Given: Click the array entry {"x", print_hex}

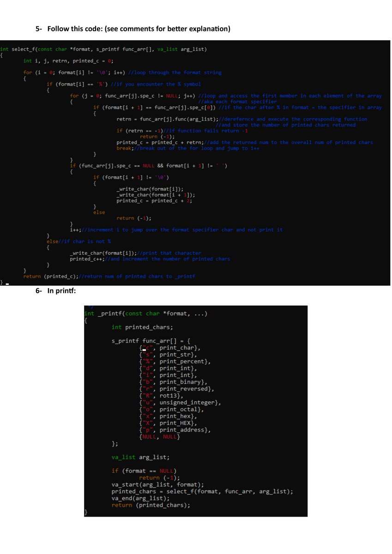Looking at the screenshot, I should click(x=168, y=416).
